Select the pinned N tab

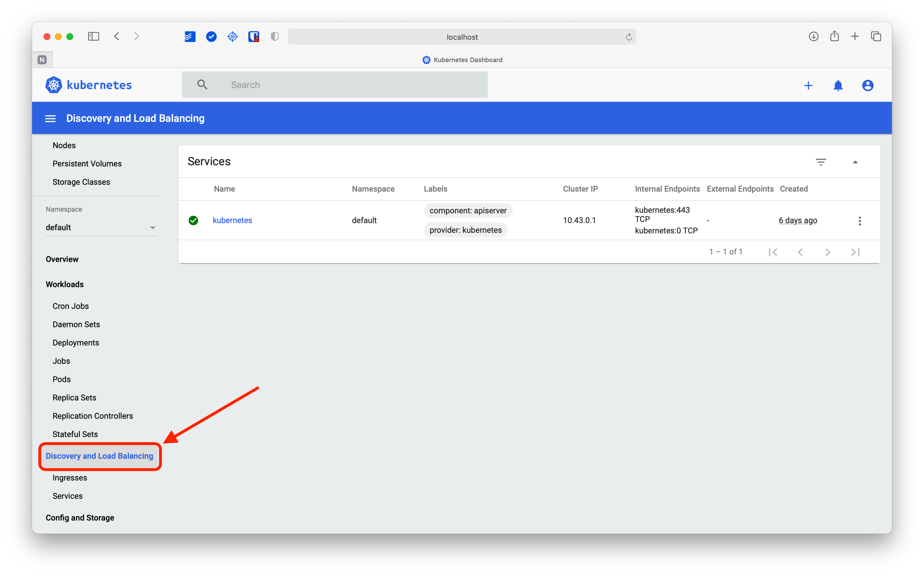[42, 60]
